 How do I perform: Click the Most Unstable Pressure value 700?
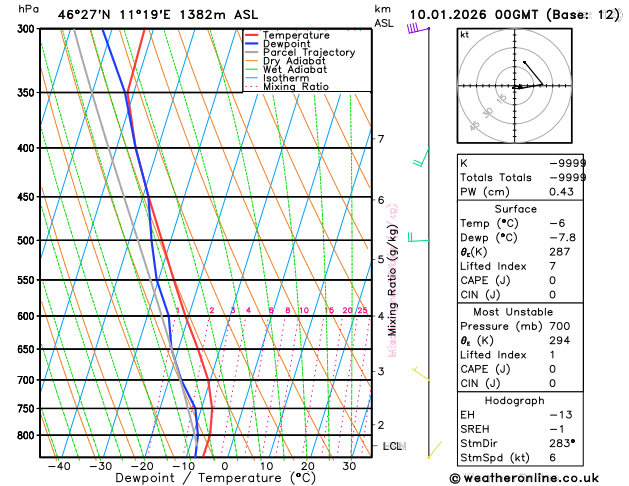[x=560, y=326]
